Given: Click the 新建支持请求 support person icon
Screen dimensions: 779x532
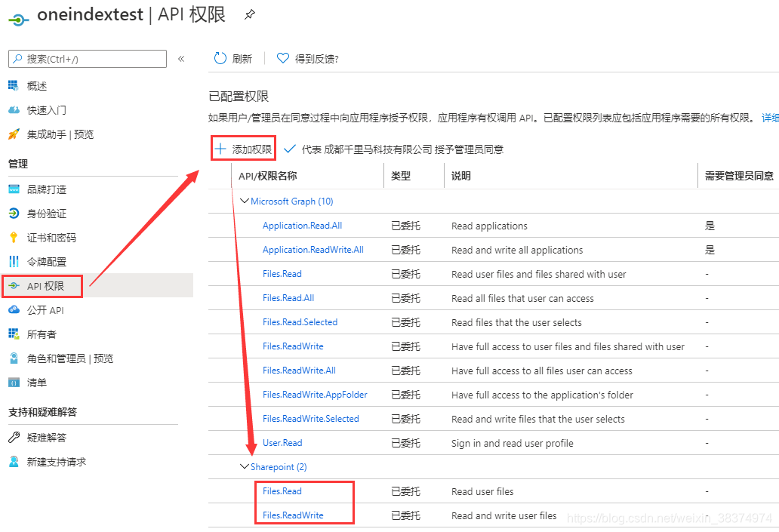Looking at the screenshot, I should [14, 462].
